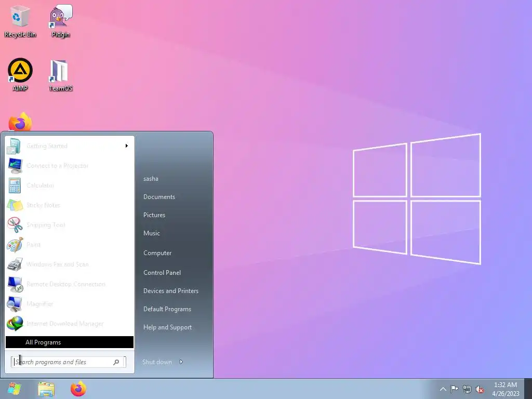Select the Sticky Notes text label
This screenshot has width=532, height=399.
[x=43, y=205]
